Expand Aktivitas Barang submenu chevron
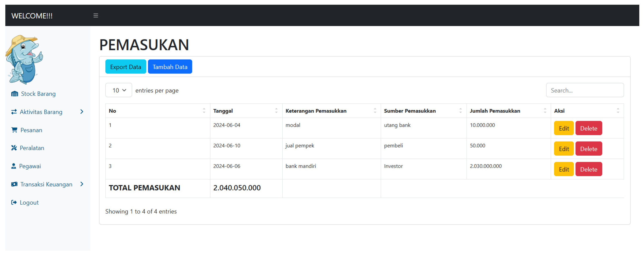Screen dimensions: 644x256 tap(82, 112)
